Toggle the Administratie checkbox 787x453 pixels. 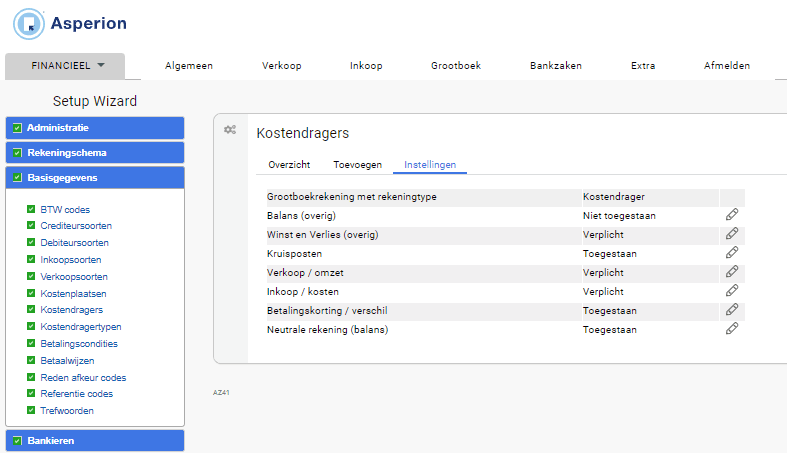pos(18,128)
